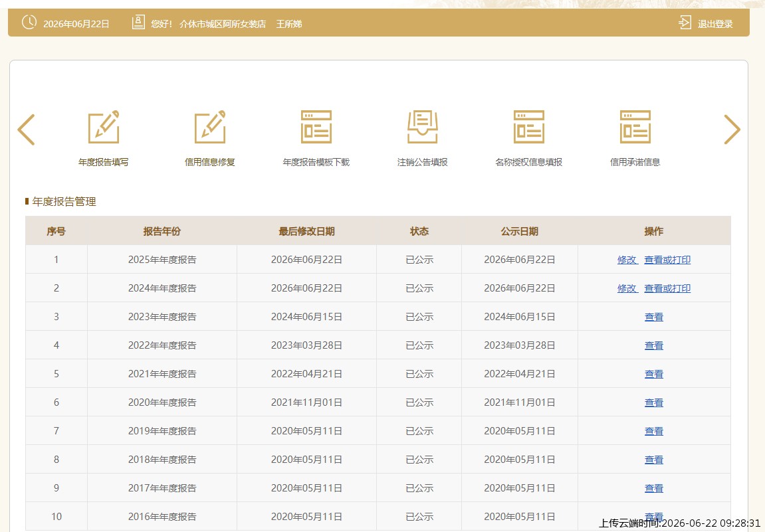Open the 信用承诺信息 icon
The width and height of the screenshot is (765, 532).
click(635, 127)
